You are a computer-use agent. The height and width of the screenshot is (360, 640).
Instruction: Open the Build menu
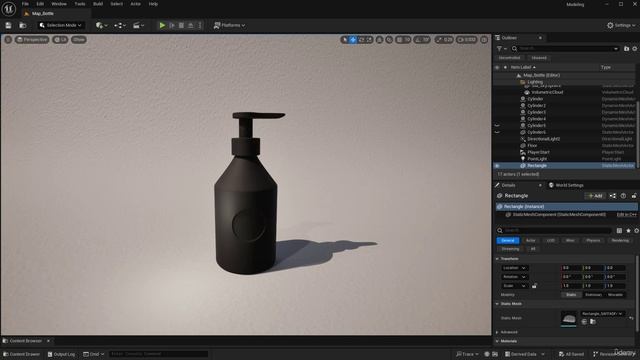pos(98,4)
